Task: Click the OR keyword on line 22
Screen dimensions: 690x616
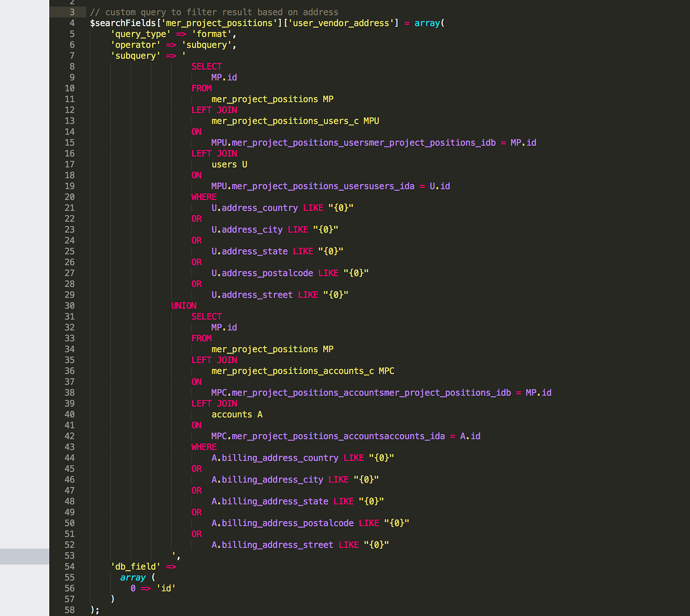Action: click(196, 218)
